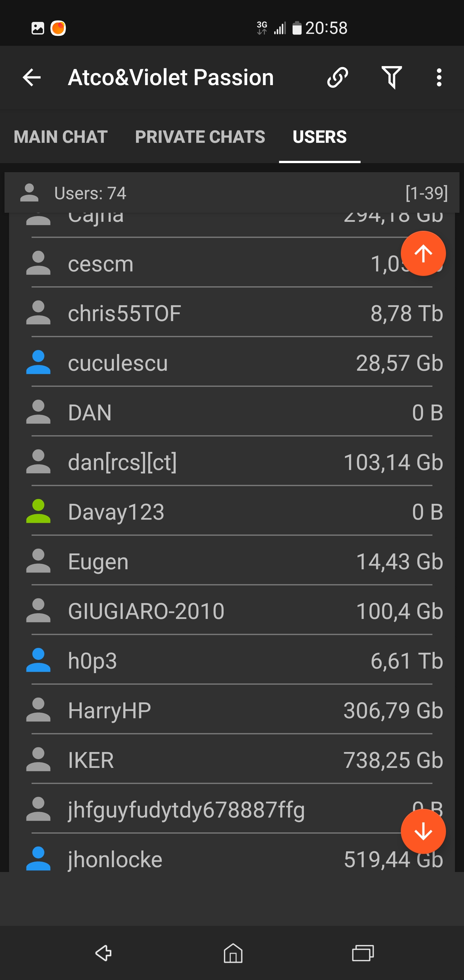The height and width of the screenshot is (980, 464).
Task: Tap the back arrow in header
Action: [32, 78]
